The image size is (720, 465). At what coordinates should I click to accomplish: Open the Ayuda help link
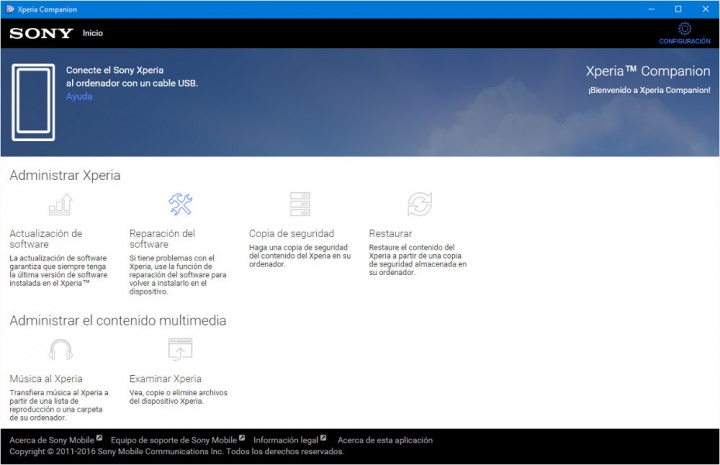click(79, 97)
